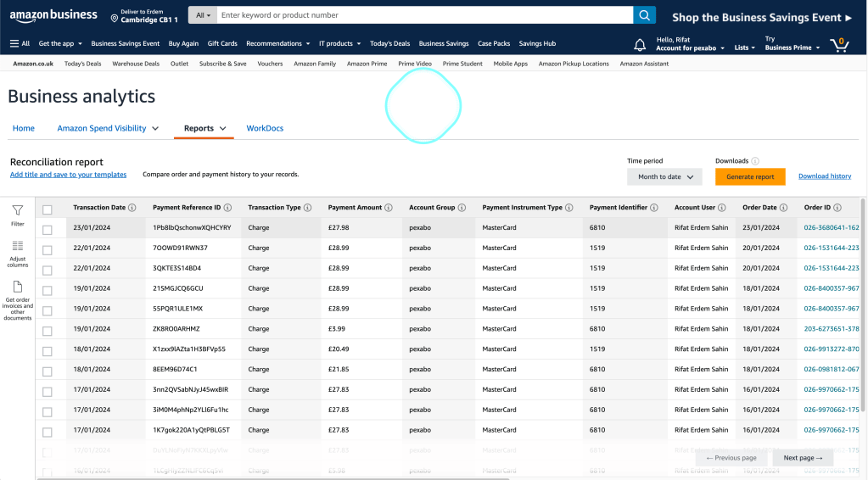Open the notifications bell
This screenshot has width=868, height=480.
tap(640, 45)
